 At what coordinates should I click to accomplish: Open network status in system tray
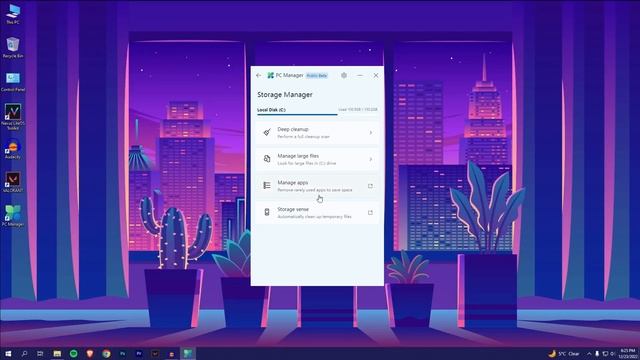(605, 353)
